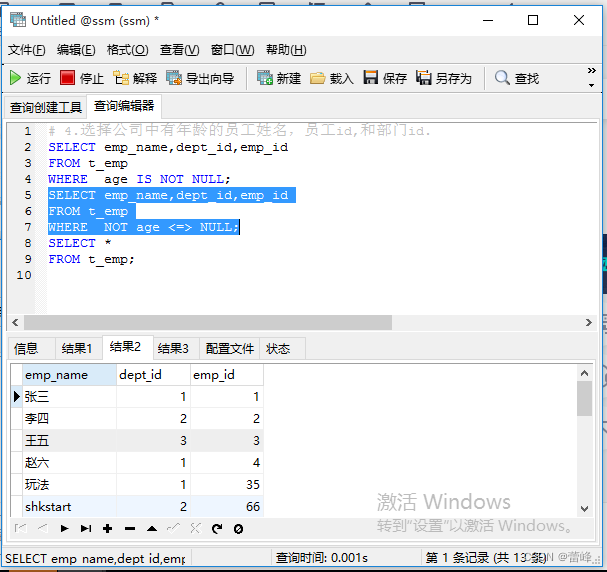Delete record with the minus icon
607x572 pixels.
click(x=130, y=529)
